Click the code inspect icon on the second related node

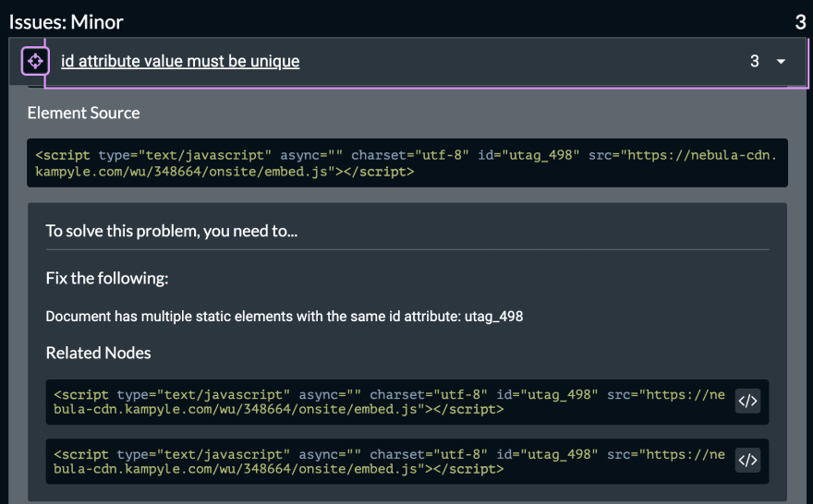click(x=747, y=461)
